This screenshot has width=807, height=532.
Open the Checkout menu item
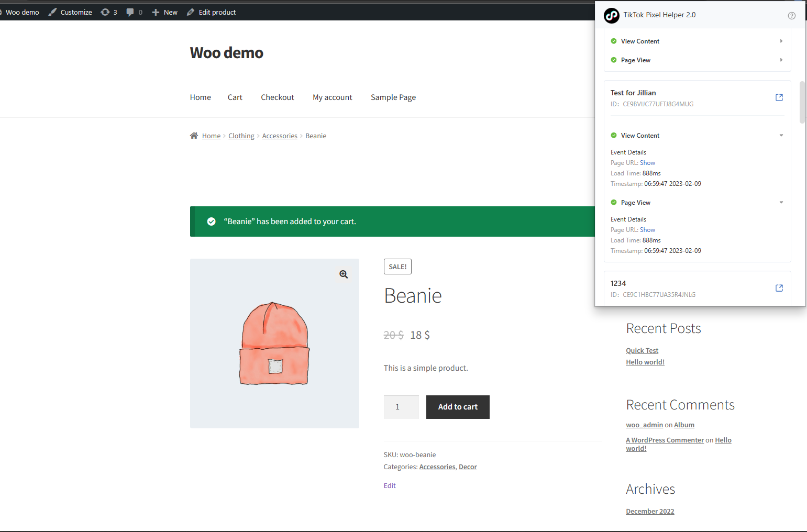[278, 97]
